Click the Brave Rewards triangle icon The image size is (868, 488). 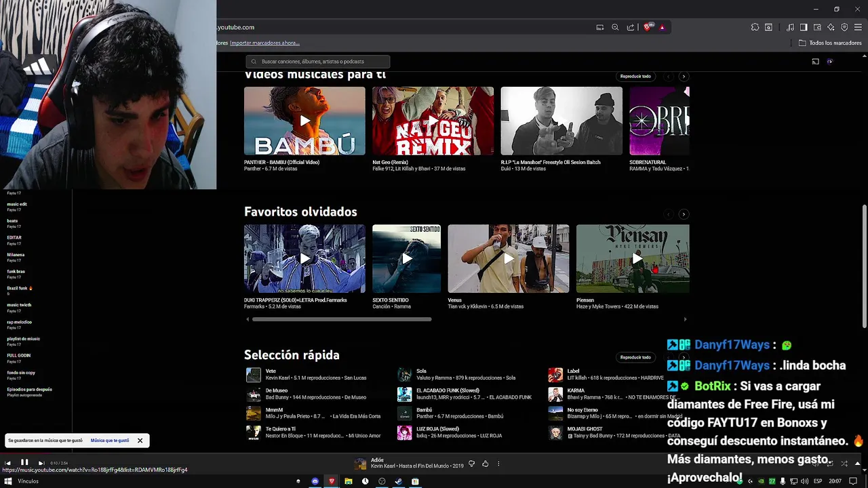click(662, 27)
